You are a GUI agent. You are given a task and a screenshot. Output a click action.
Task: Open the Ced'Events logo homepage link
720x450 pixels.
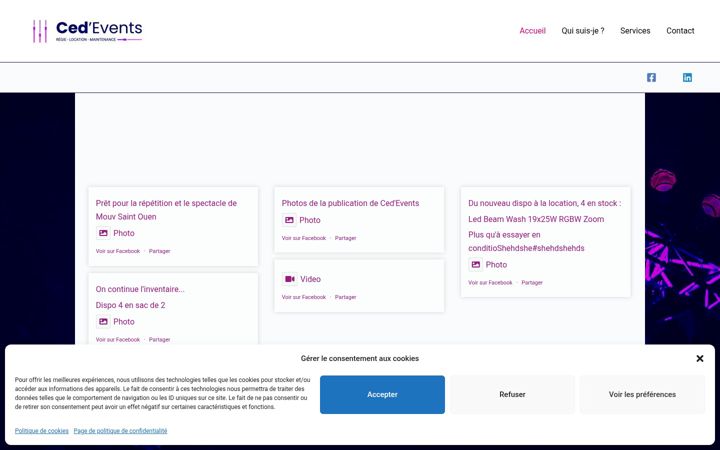(x=87, y=31)
